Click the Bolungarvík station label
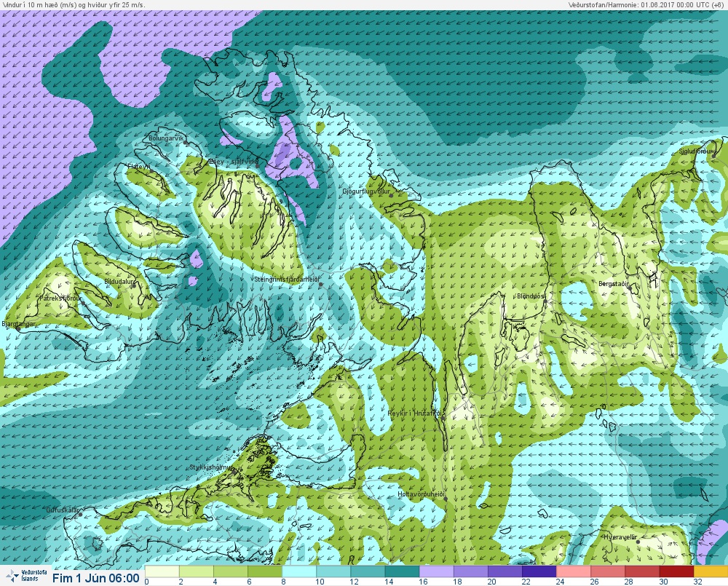 (x=166, y=138)
